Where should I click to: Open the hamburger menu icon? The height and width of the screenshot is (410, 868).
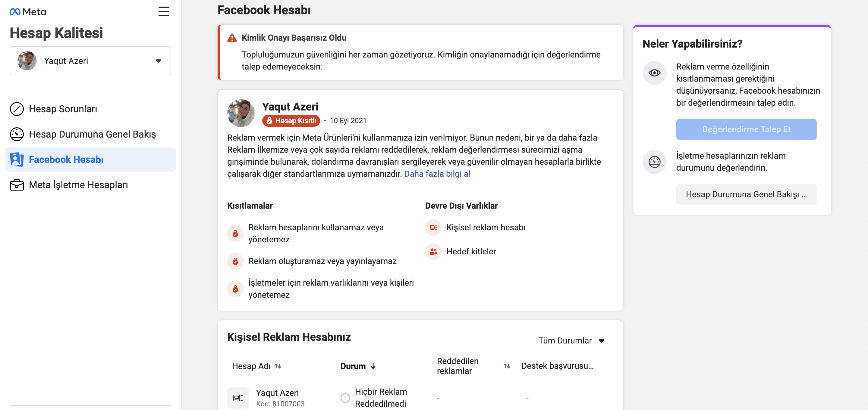(x=164, y=11)
